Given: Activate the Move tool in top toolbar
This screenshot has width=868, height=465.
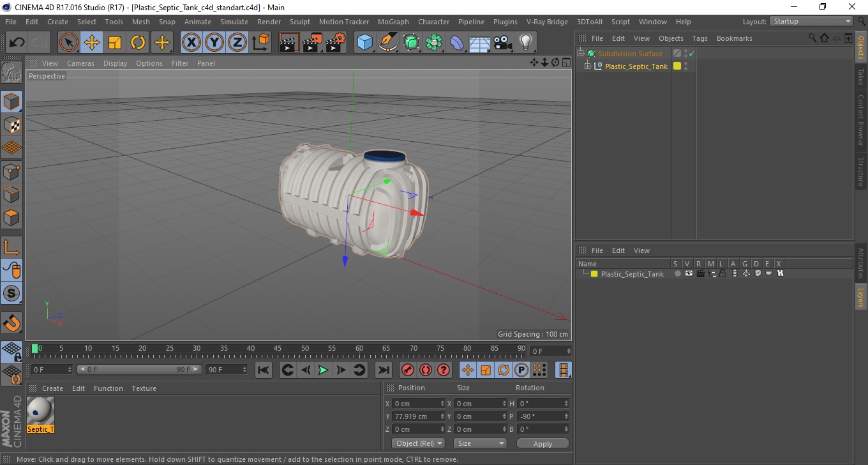Looking at the screenshot, I should point(92,43).
